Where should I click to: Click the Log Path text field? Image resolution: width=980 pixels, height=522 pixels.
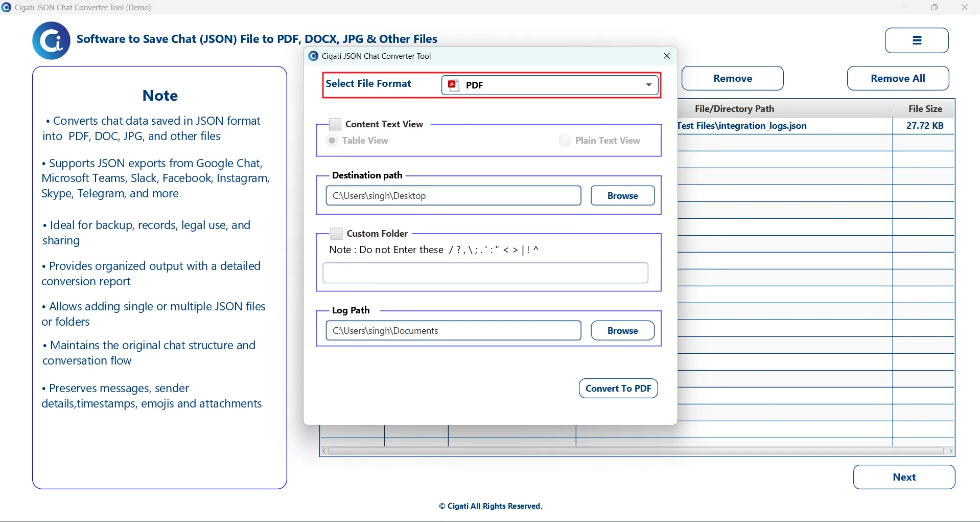[453, 330]
